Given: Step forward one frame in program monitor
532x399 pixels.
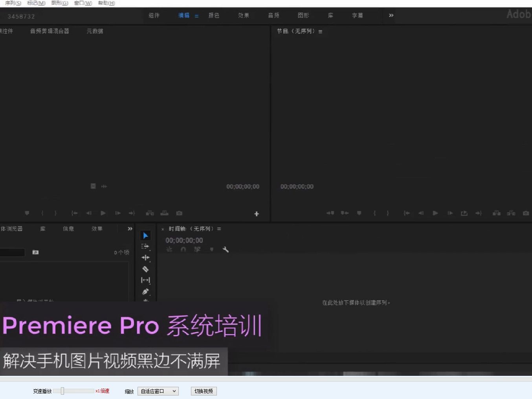Looking at the screenshot, I should pos(450,213).
